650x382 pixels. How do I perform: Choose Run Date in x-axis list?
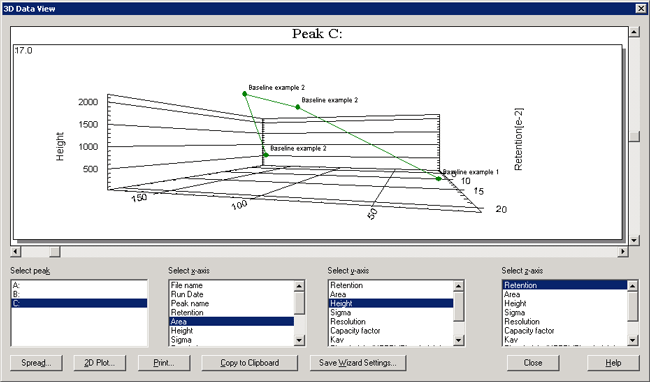point(231,294)
